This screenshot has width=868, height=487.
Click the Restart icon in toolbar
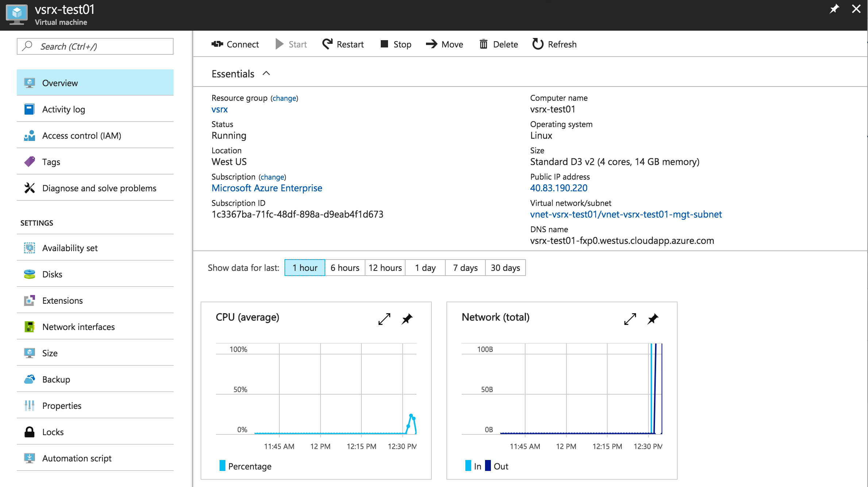[x=327, y=44]
